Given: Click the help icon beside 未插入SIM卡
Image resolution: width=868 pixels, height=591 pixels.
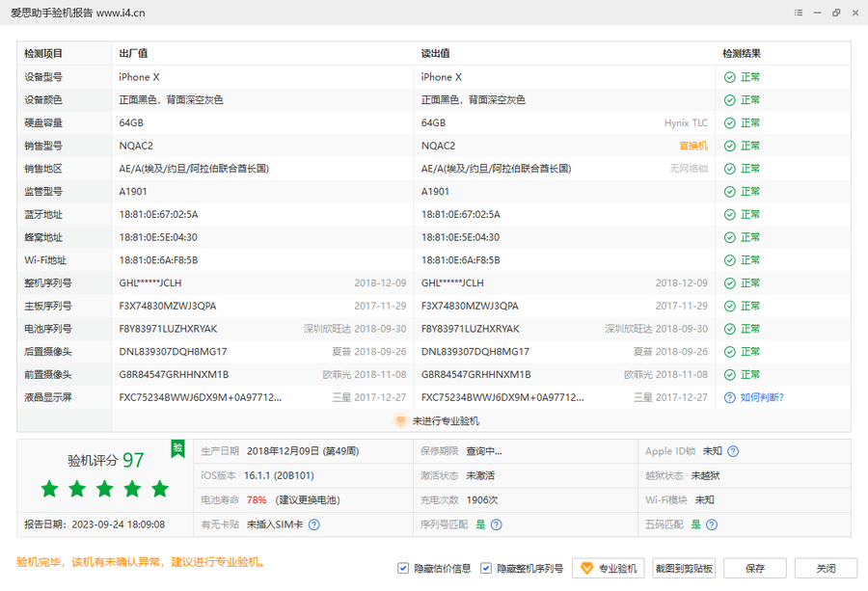Looking at the screenshot, I should [x=313, y=524].
